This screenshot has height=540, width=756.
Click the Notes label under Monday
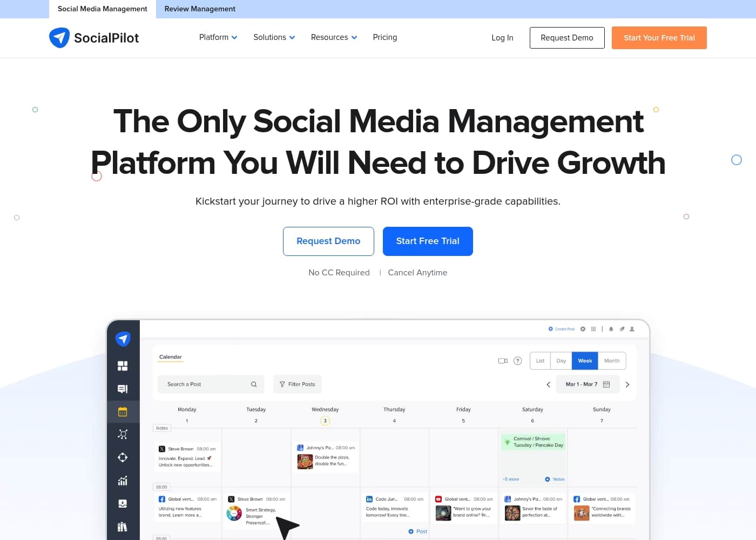pyautogui.click(x=162, y=428)
